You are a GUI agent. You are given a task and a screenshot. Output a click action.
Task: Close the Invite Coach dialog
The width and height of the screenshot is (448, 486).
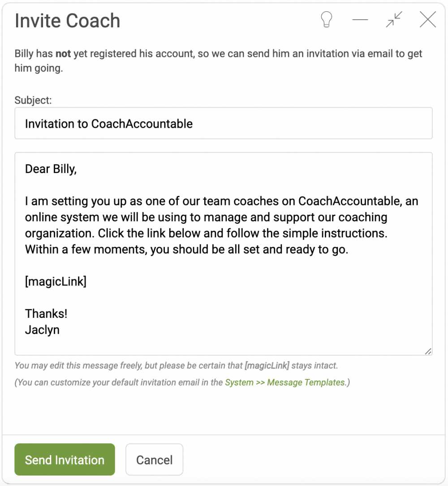(x=428, y=20)
